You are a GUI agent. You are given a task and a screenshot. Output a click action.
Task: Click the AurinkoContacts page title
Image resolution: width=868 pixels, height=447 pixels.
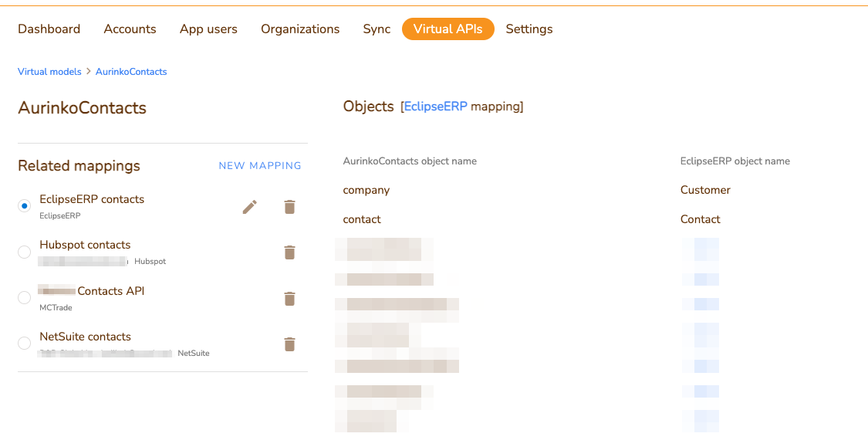(82, 107)
